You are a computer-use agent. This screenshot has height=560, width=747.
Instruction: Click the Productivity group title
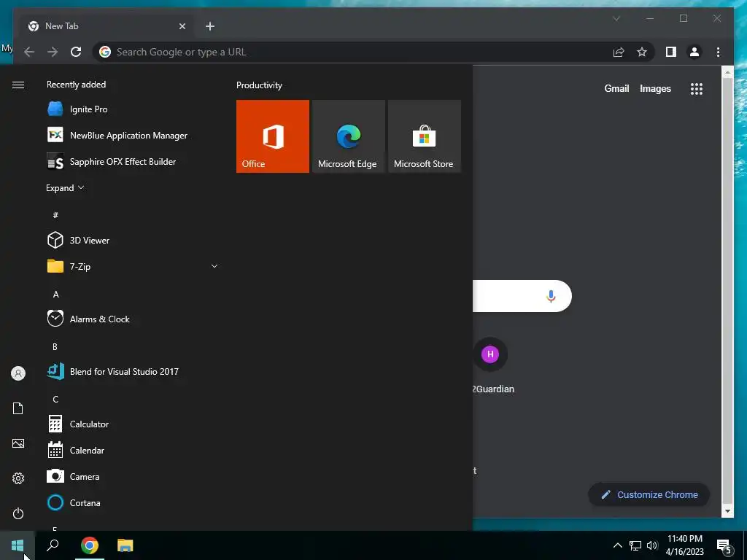(259, 85)
